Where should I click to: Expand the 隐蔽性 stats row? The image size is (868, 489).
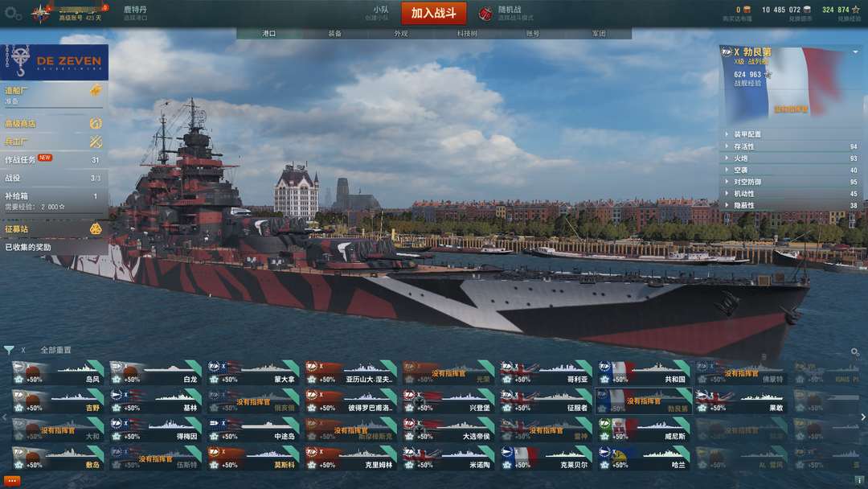[792, 205]
